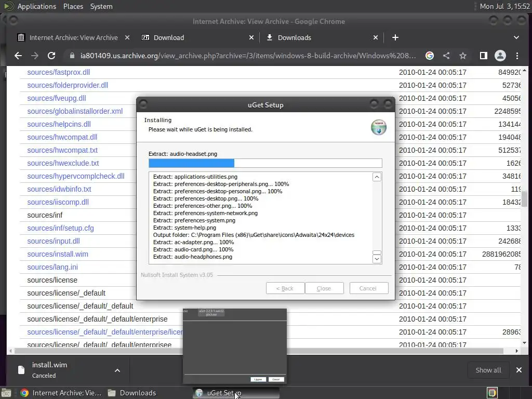532x399 pixels.
Task: Close the Chrome downloads bar
Action: (x=519, y=370)
